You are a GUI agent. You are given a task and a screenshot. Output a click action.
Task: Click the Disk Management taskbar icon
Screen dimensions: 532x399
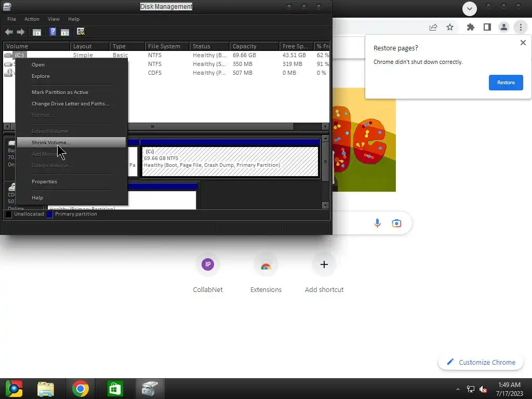click(150, 389)
